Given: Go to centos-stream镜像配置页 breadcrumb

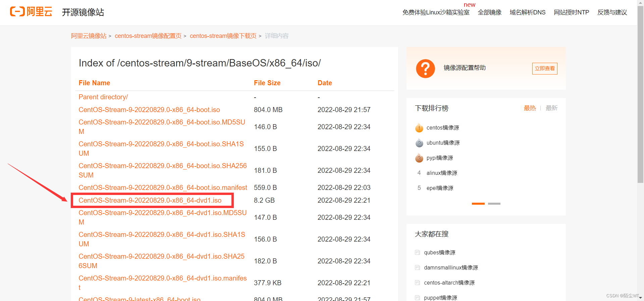Looking at the screenshot, I should click(x=148, y=36).
